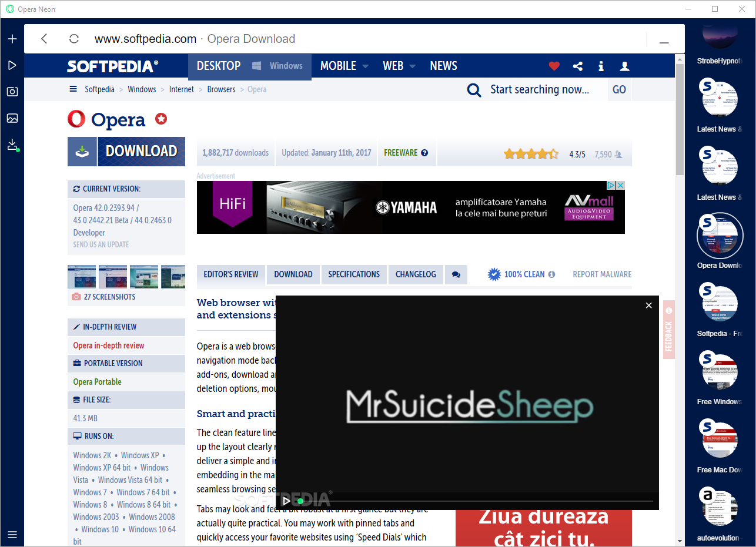The width and height of the screenshot is (756, 547).
Task: Click the search magnifier icon
Action: point(474,90)
